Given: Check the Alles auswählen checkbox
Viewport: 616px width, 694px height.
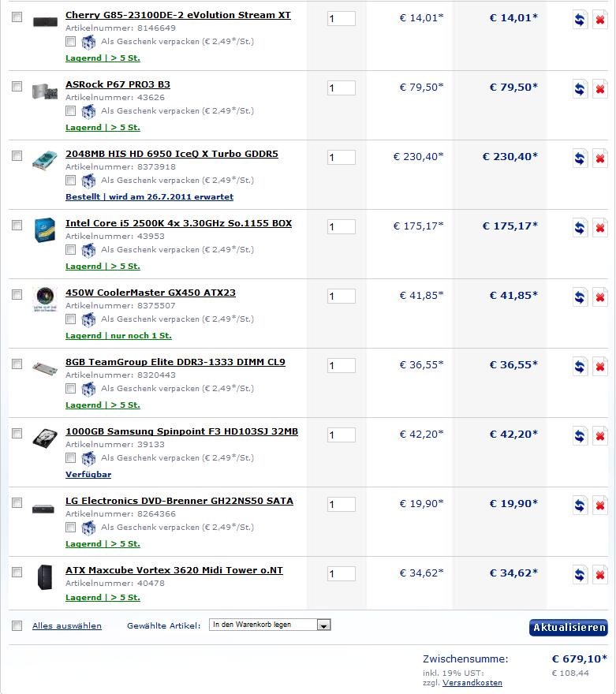Looking at the screenshot, I should (x=17, y=625).
